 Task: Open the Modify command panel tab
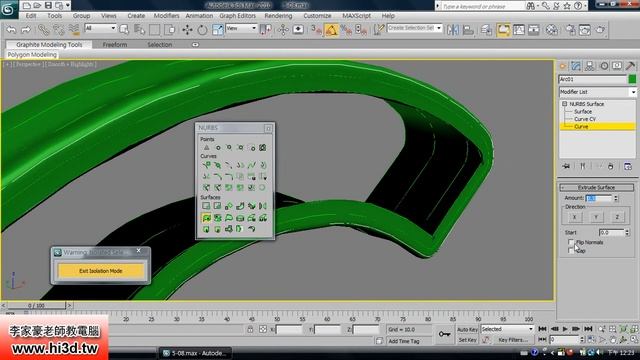(x=576, y=66)
